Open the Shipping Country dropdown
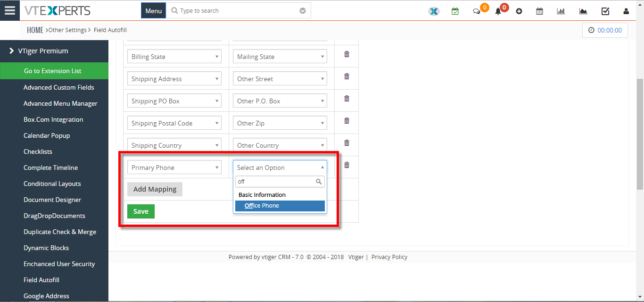Image resolution: width=644 pixels, height=302 pixels. coord(174,145)
